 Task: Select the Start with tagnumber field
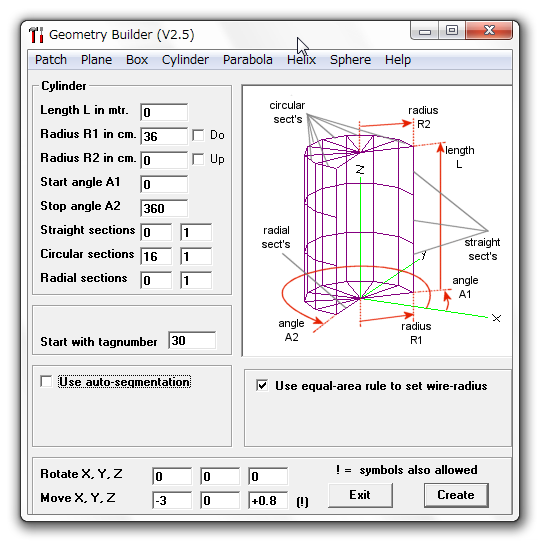click(192, 340)
